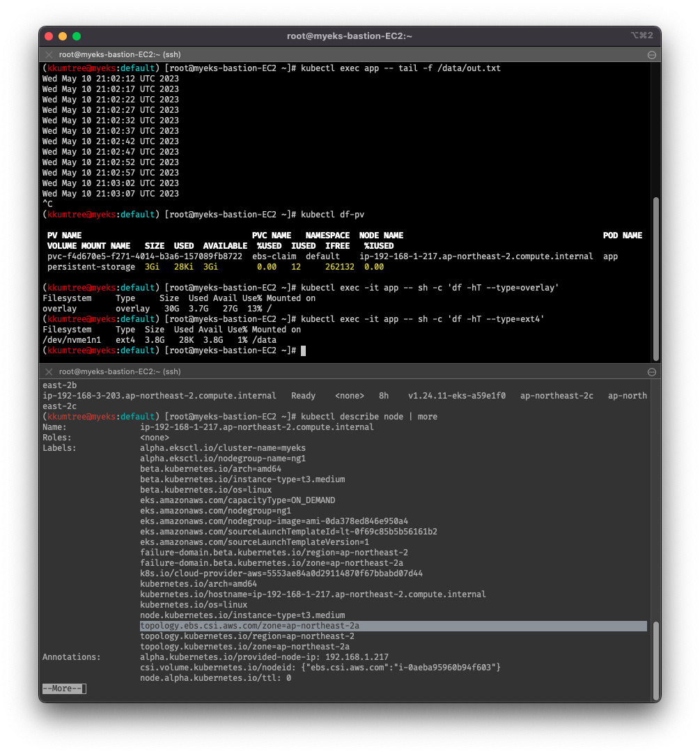Click the 'kubectl exec app -- tail -f /data/out.txt' command
Image resolution: width=700 pixels, height=754 pixels.
click(401, 68)
